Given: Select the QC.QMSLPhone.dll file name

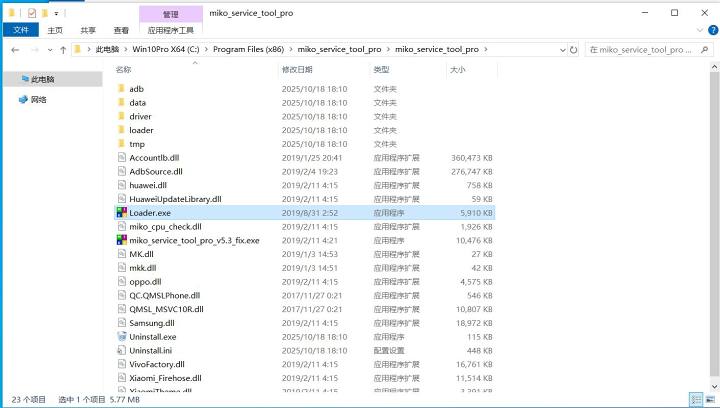Looking at the screenshot, I should pyautogui.click(x=164, y=296).
